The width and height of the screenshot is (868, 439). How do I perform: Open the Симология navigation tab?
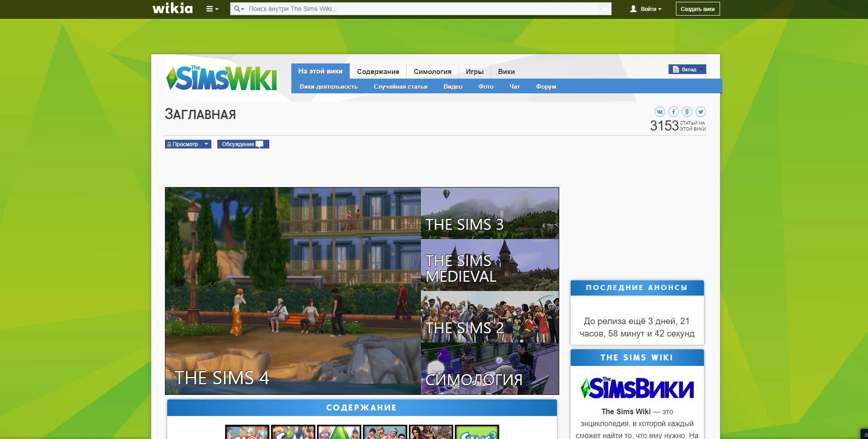coord(432,72)
